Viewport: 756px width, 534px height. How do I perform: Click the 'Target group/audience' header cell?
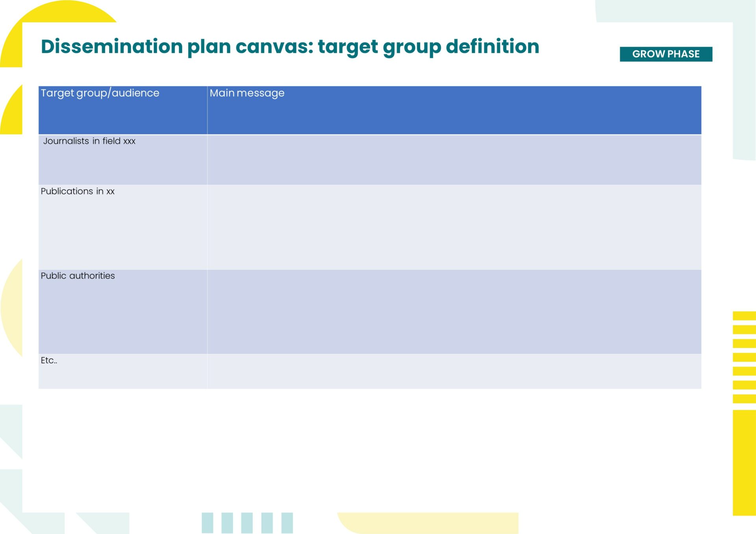pyautogui.click(x=123, y=110)
